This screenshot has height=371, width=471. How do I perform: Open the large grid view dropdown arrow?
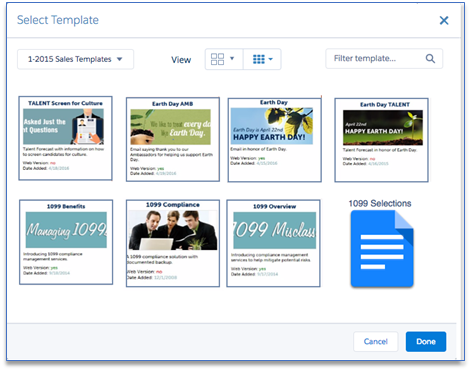[x=232, y=58]
